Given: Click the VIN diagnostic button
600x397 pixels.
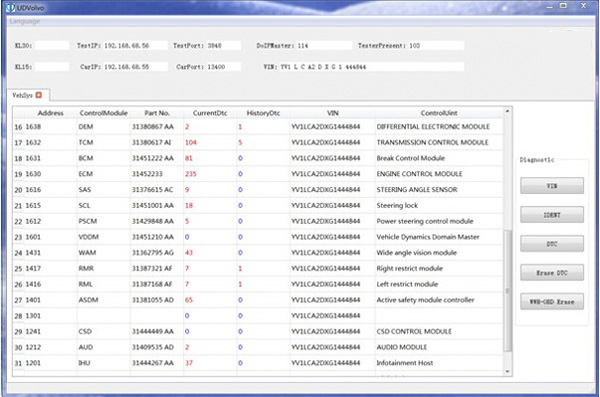Looking at the screenshot, I should pyautogui.click(x=552, y=186).
